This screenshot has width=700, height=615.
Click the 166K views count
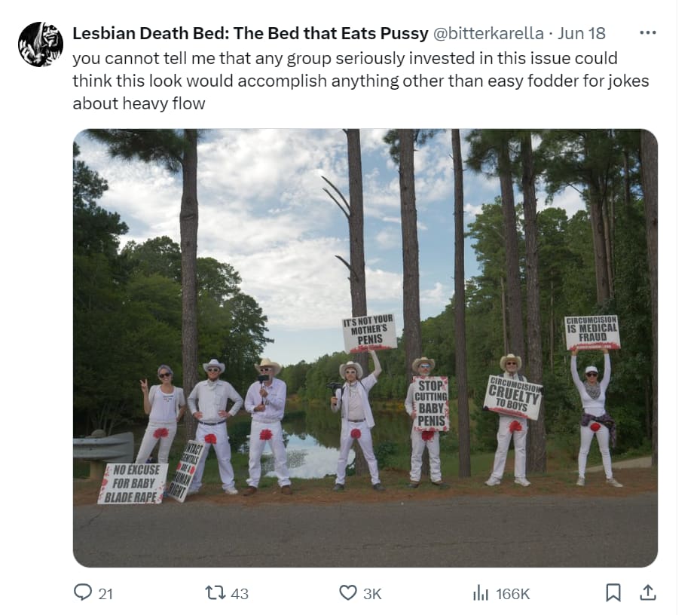coord(512,594)
